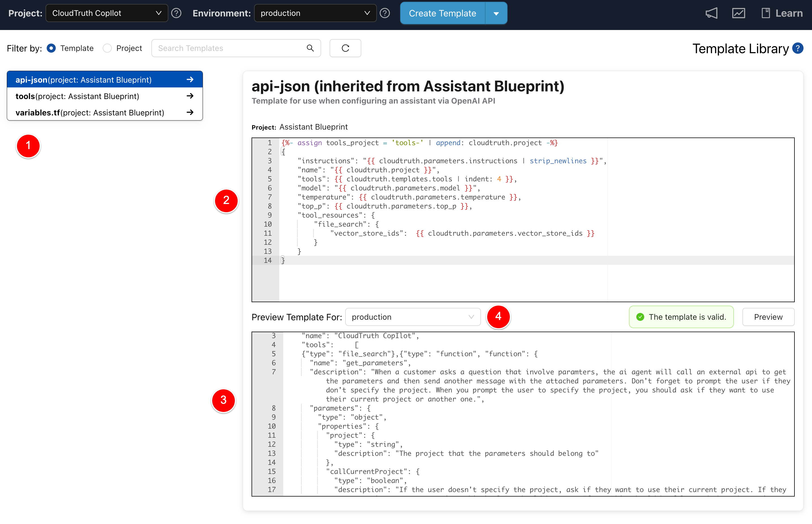Click the announcements megaphone icon
Screen dimensions: 812x524
pos(711,13)
